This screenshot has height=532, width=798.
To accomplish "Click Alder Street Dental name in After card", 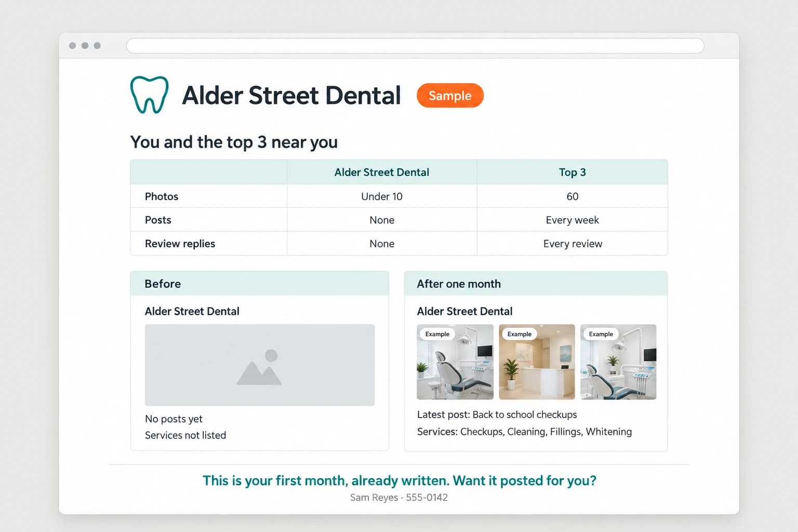I will (x=464, y=311).
